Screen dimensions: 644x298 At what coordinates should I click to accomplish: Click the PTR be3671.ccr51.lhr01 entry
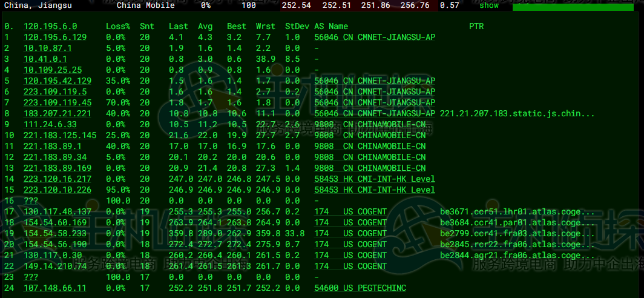[517, 211]
